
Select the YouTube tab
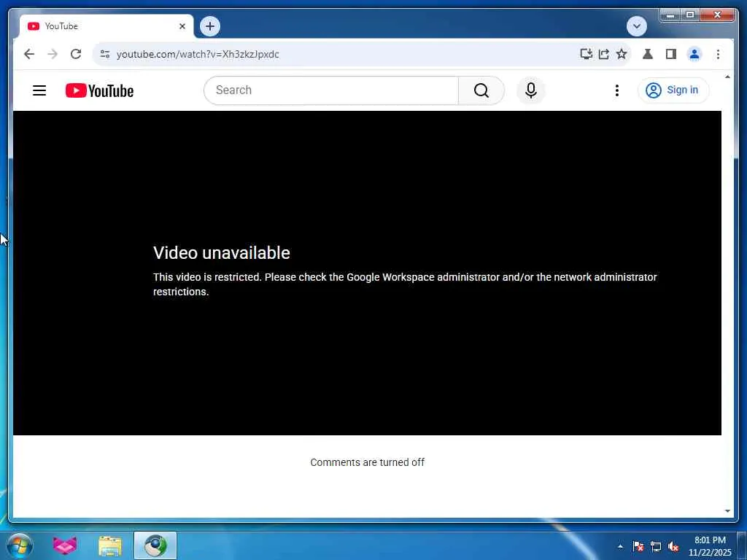click(107, 26)
